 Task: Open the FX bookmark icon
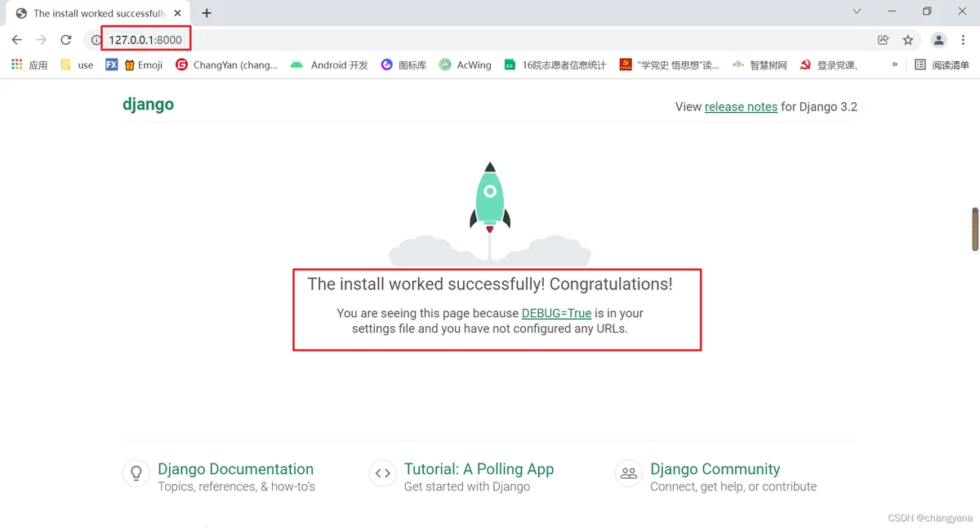coord(112,65)
